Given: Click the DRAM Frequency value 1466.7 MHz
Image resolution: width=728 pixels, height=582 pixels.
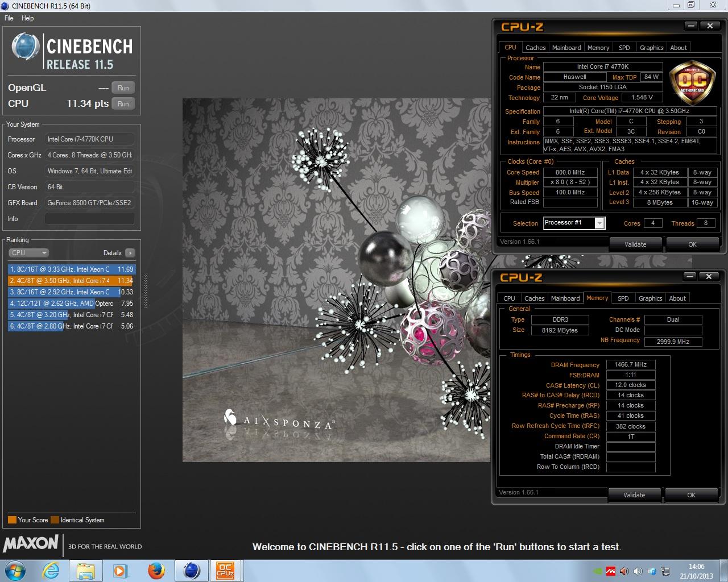Looking at the screenshot, I should tap(630, 365).
